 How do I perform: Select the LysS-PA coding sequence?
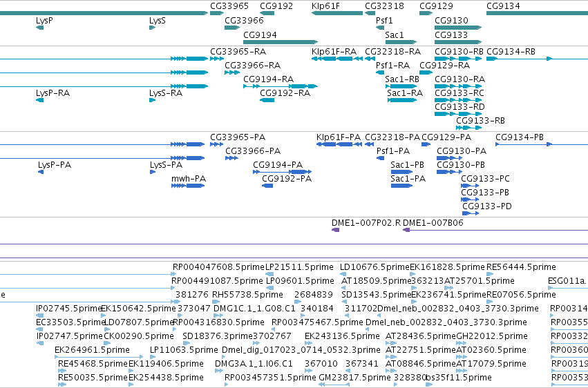point(153,173)
